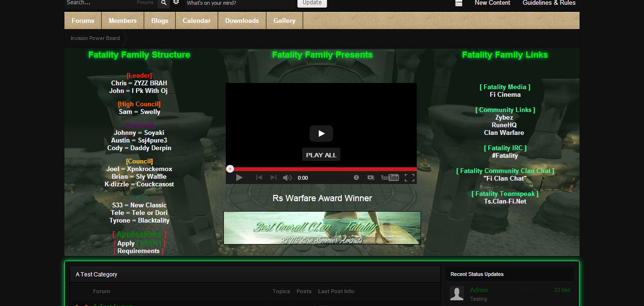This screenshot has width=644, height=306.
Task: Click "Recent Status Updates" title
Action: [x=477, y=274]
